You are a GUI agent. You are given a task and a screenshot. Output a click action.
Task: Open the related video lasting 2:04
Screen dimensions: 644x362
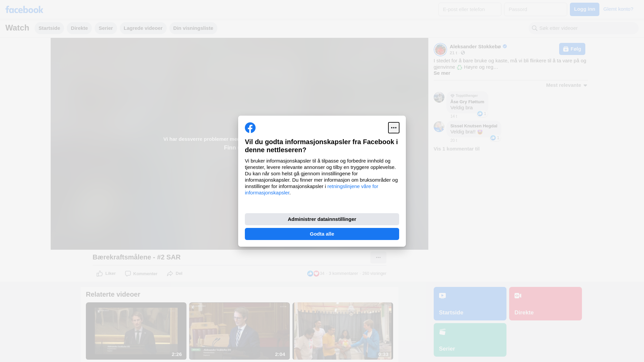pyautogui.click(x=239, y=331)
